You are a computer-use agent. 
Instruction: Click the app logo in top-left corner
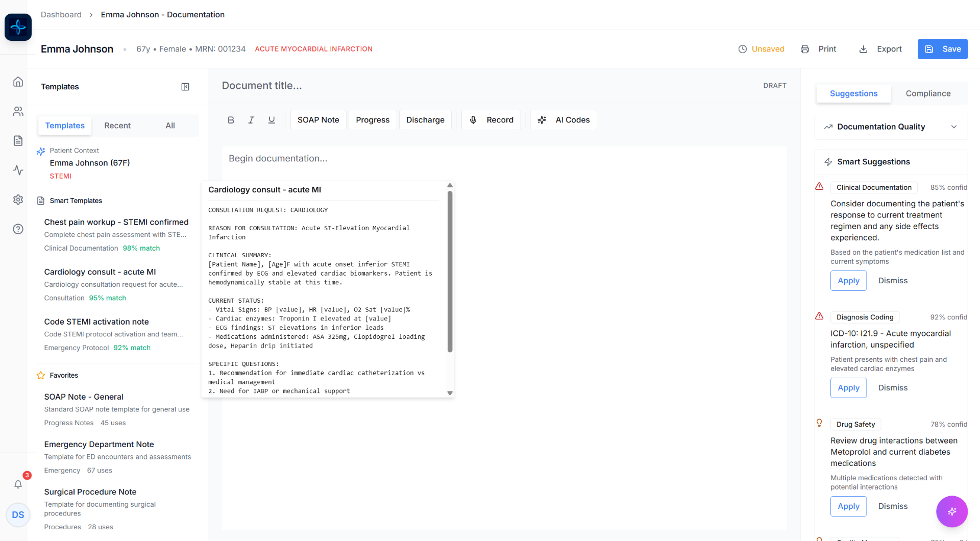coord(18,27)
